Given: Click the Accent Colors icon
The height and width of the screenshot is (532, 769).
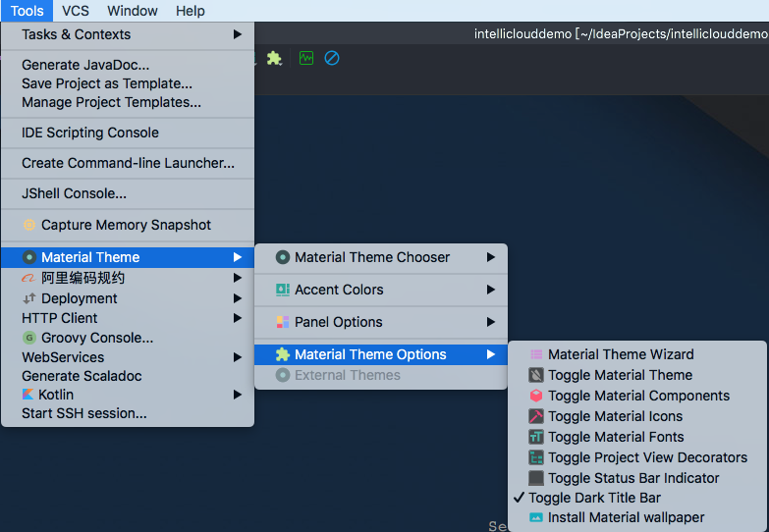Looking at the screenshot, I should click(x=283, y=290).
